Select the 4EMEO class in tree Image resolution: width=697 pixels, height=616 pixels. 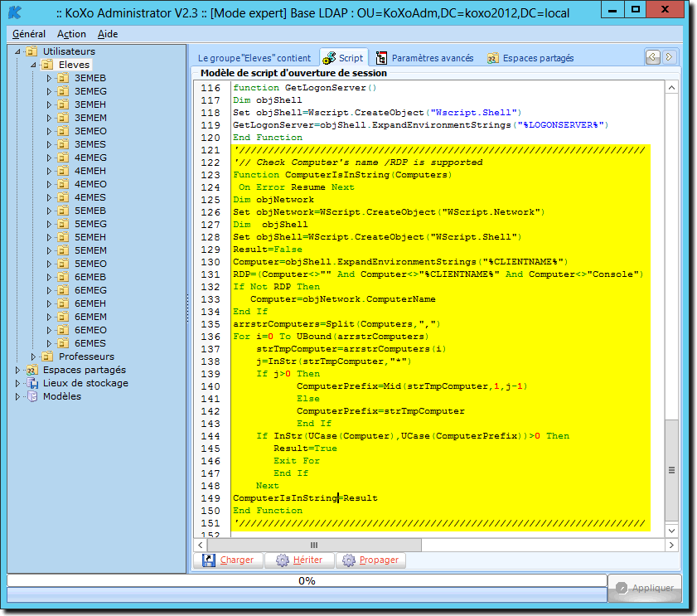[x=90, y=184]
